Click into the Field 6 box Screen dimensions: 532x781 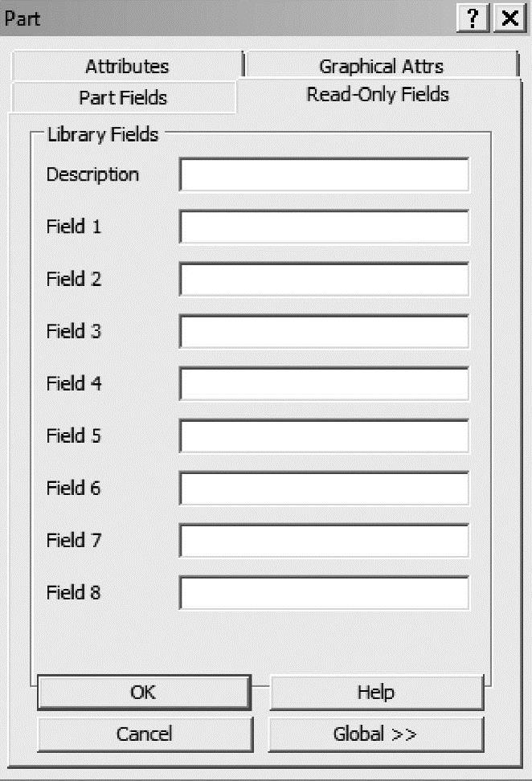pyautogui.click(x=324, y=489)
